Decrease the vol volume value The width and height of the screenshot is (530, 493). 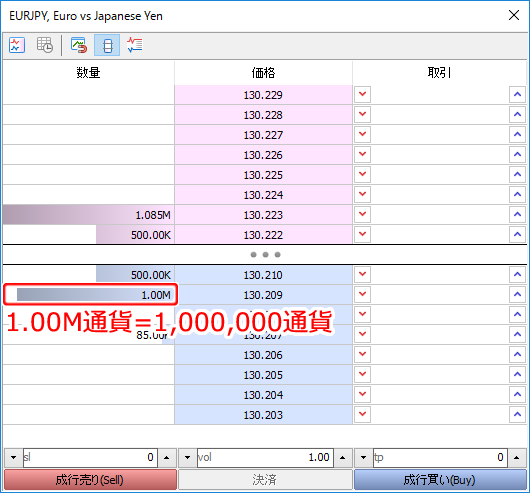point(188,458)
